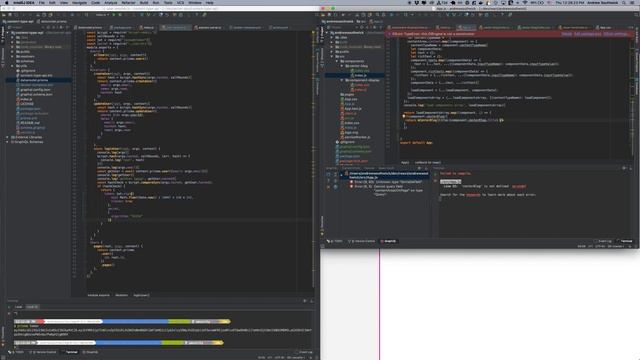Open the Apple menu
Screen dimensions: 640x360
tap(7, 2)
